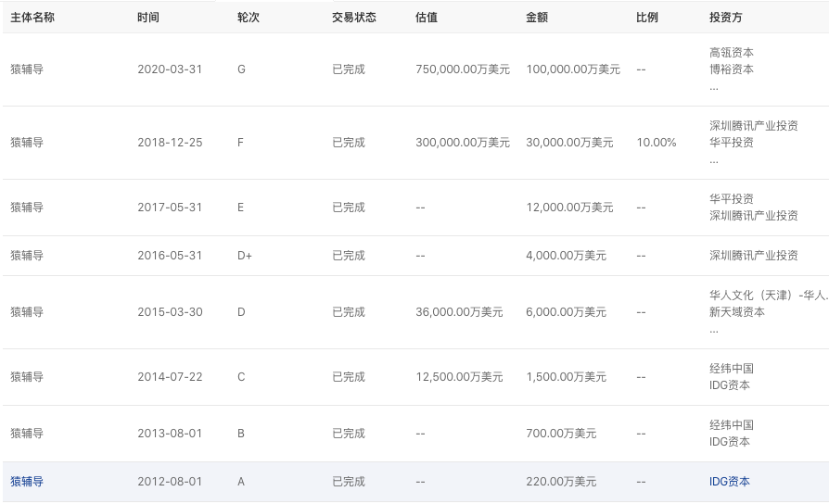
Task: Open 高瓴资本 in the G round row
Action: pyautogui.click(x=731, y=53)
